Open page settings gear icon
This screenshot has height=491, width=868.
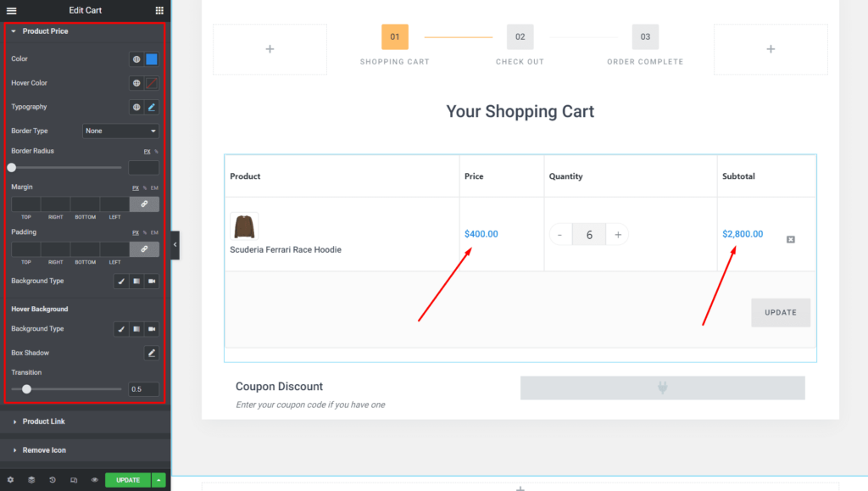click(10, 480)
